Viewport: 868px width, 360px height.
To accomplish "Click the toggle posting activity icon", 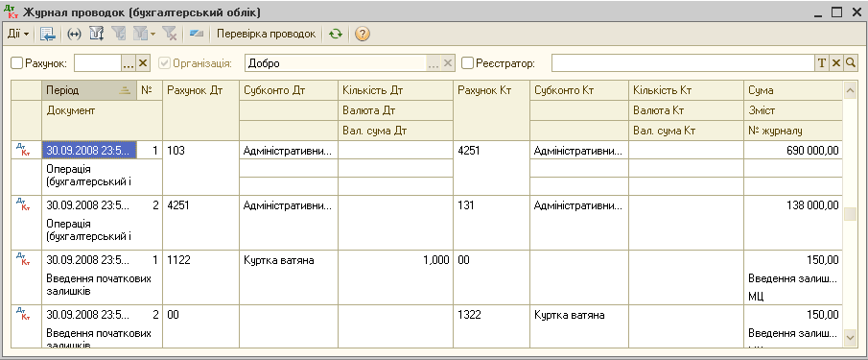I will point(197,34).
